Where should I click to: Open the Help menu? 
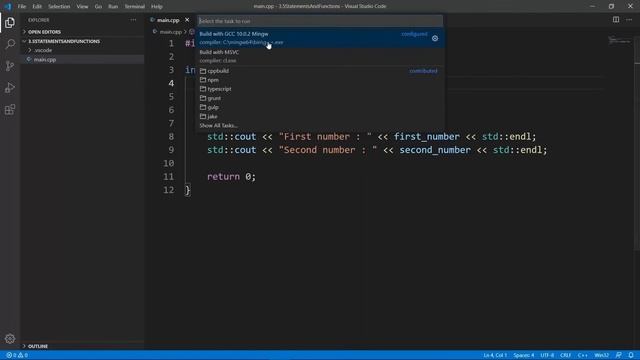coord(157,7)
